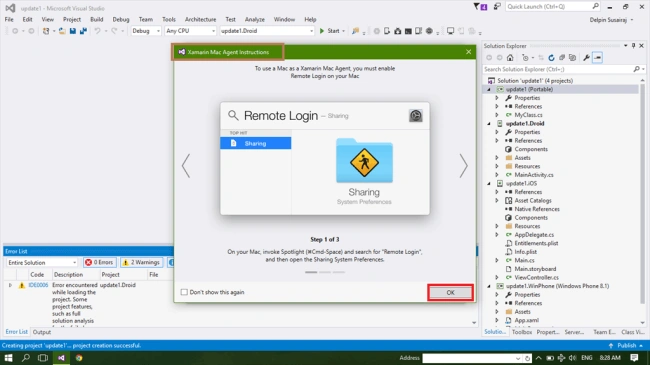Click the New Project toolbar icon

coord(46,31)
